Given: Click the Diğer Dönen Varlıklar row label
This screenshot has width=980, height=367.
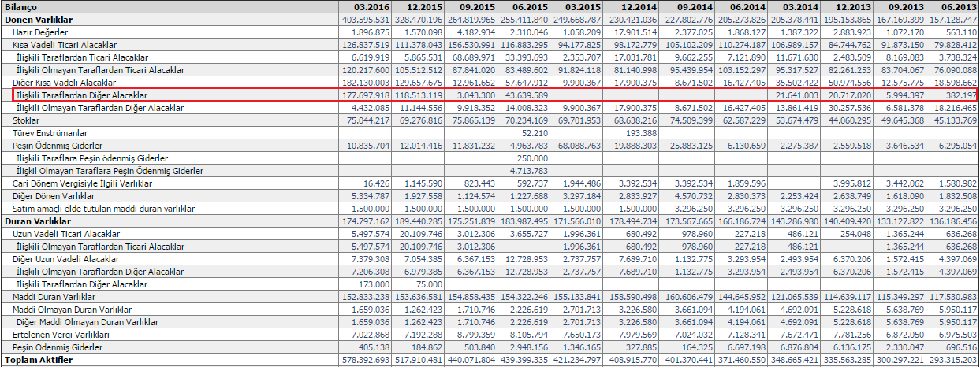Looking at the screenshot, I should (54, 196).
